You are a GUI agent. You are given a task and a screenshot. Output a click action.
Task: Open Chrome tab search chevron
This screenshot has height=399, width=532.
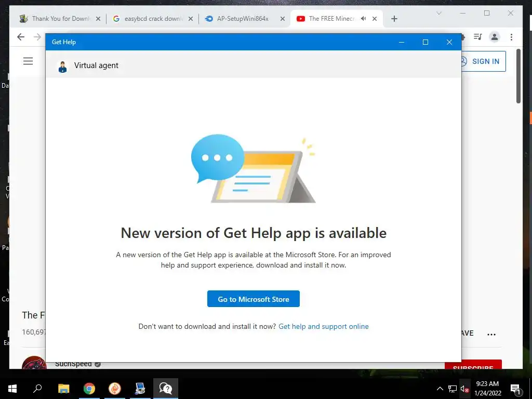click(438, 13)
